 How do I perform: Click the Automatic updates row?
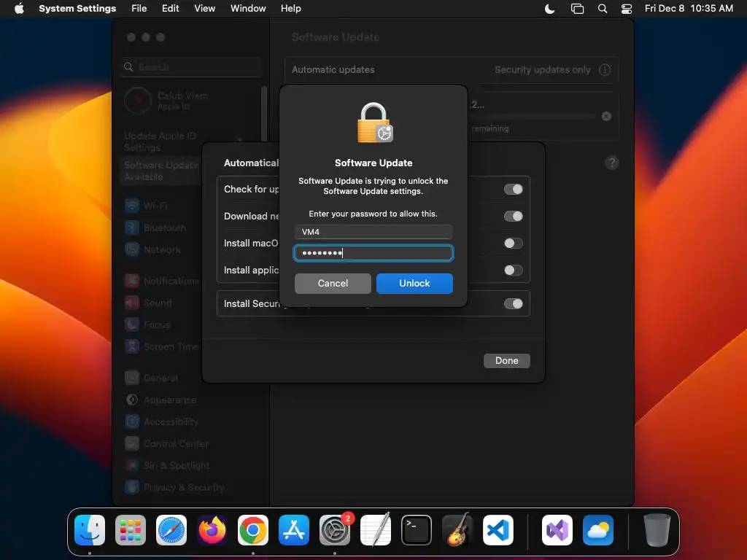tap(452, 70)
